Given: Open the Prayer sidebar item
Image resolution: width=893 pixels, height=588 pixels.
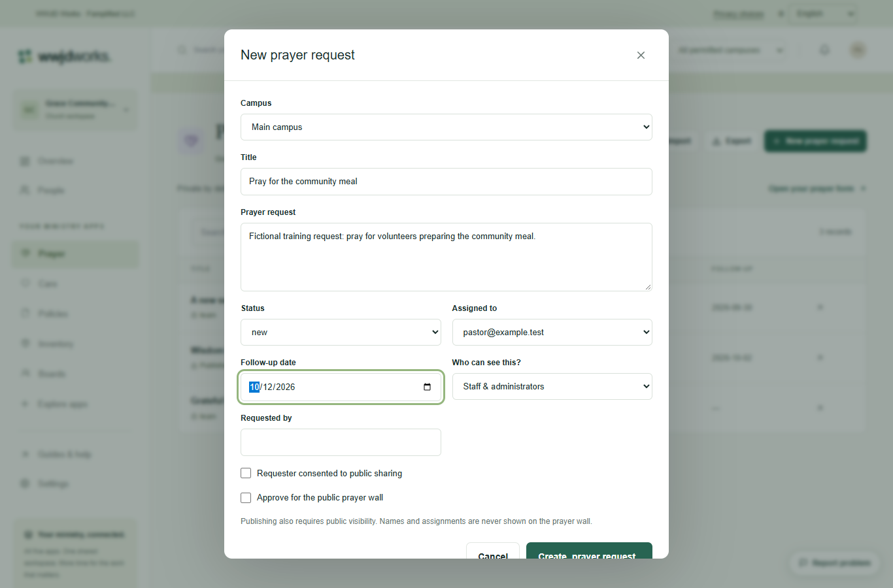Looking at the screenshot, I should coord(75,253).
